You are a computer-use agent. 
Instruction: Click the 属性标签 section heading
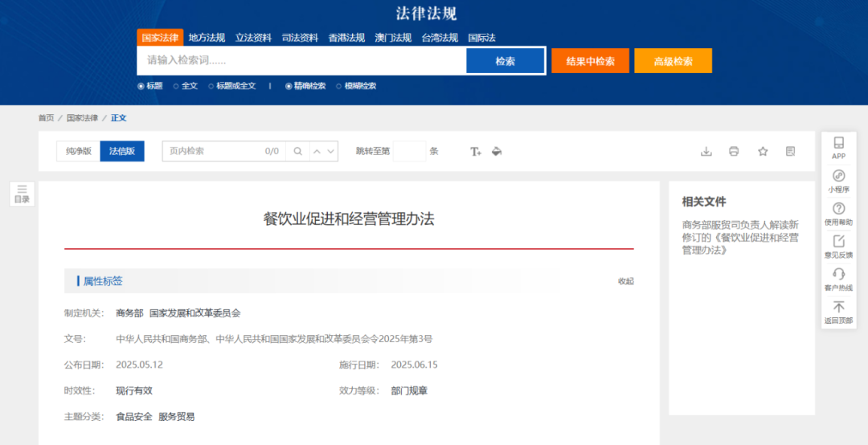[103, 281]
